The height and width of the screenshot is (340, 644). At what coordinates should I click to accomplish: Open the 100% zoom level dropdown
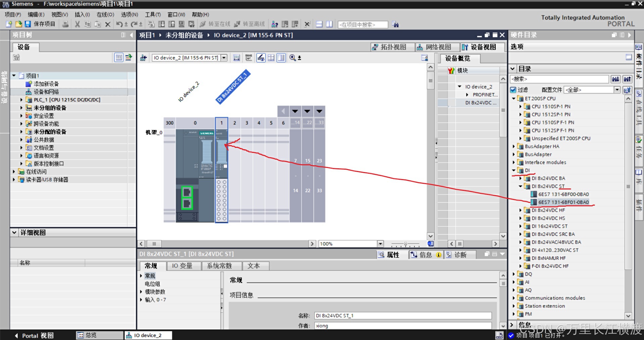point(380,244)
